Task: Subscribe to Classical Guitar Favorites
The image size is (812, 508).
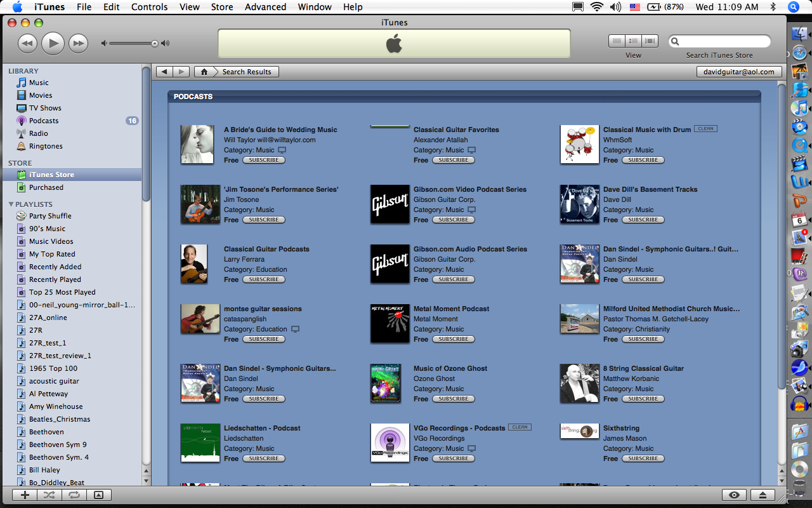Action: tap(454, 160)
